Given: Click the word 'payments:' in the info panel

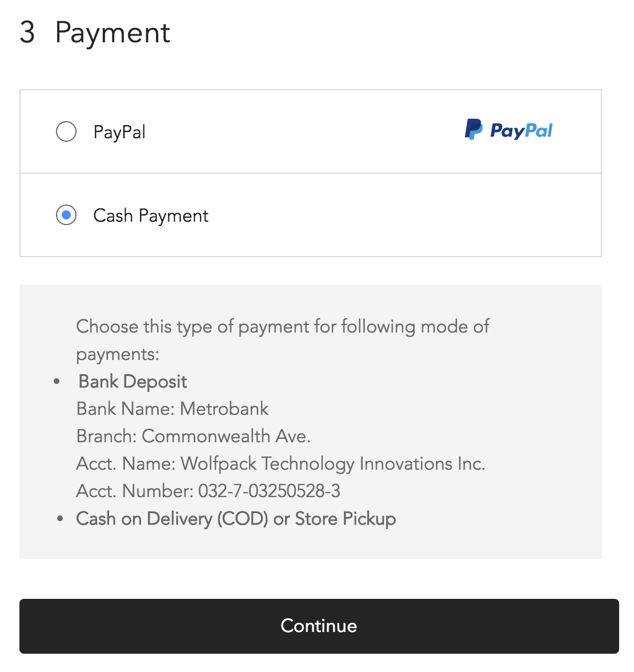Looking at the screenshot, I should coord(118,355).
